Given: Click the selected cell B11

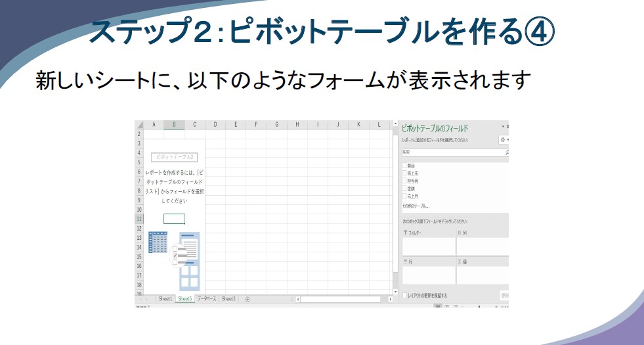Looking at the screenshot, I should click(174, 219).
